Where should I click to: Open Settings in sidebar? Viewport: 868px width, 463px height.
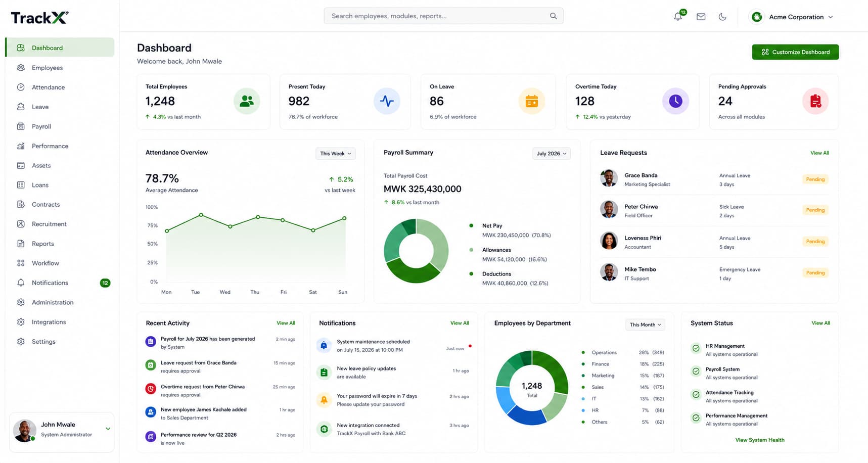coord(60,341)
